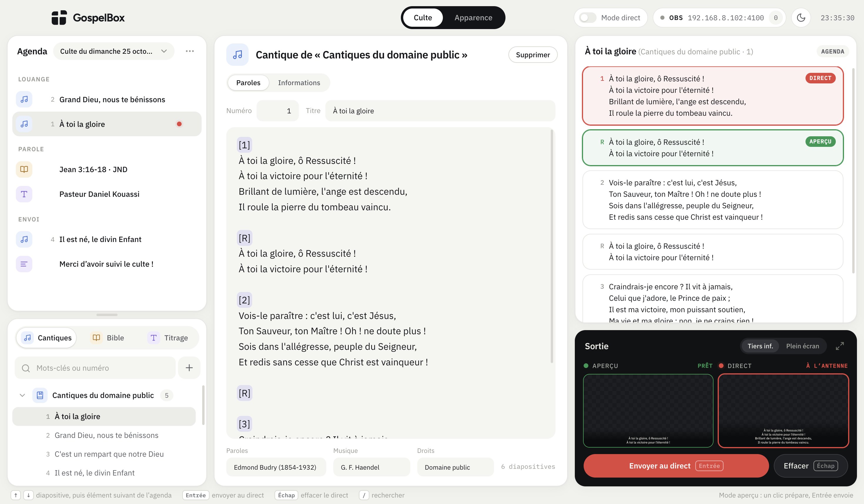
Task: Click the OBS connection status indicator
Action: point(719,17)
